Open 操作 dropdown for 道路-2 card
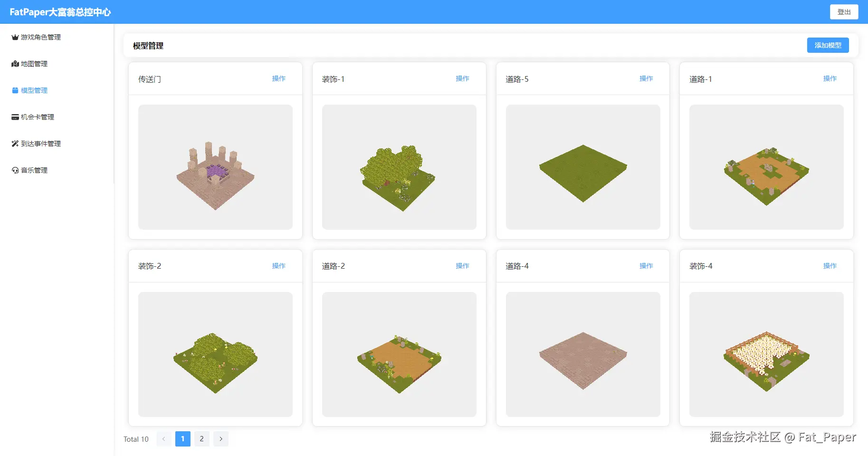The image size is (868, 456). click(x=462, y=266)
